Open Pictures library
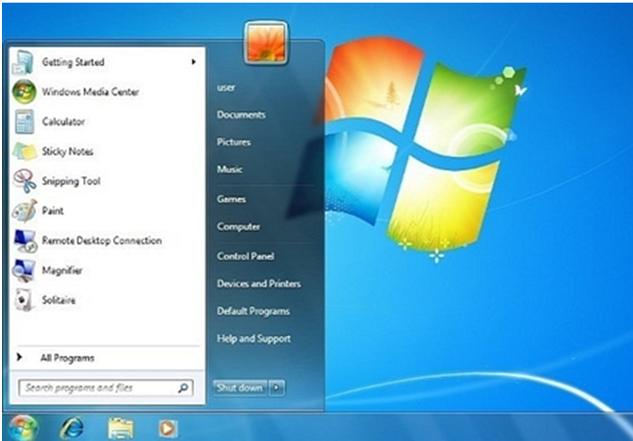 click(x=234, y=142)
